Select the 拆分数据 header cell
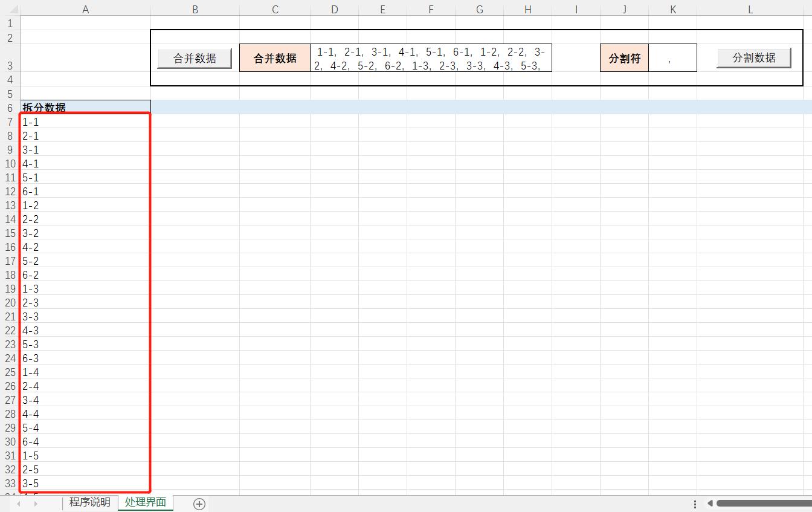 click(85, 108)
